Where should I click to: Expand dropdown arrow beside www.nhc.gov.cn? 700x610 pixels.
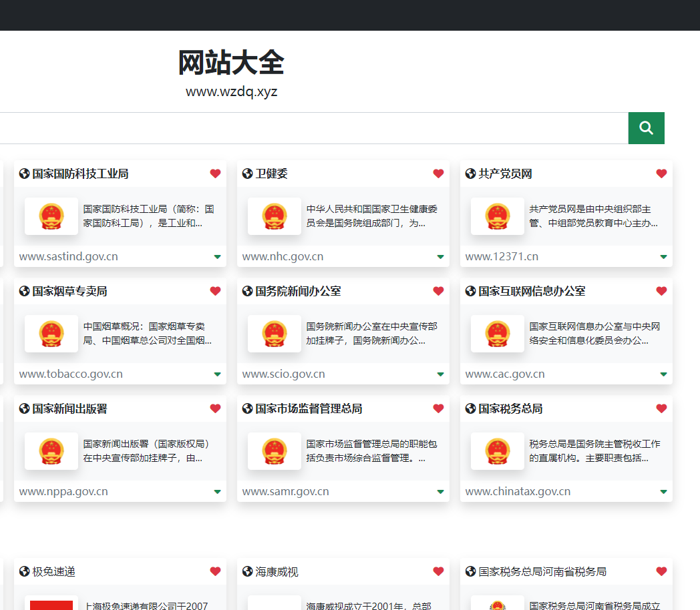tap(441, 257)
